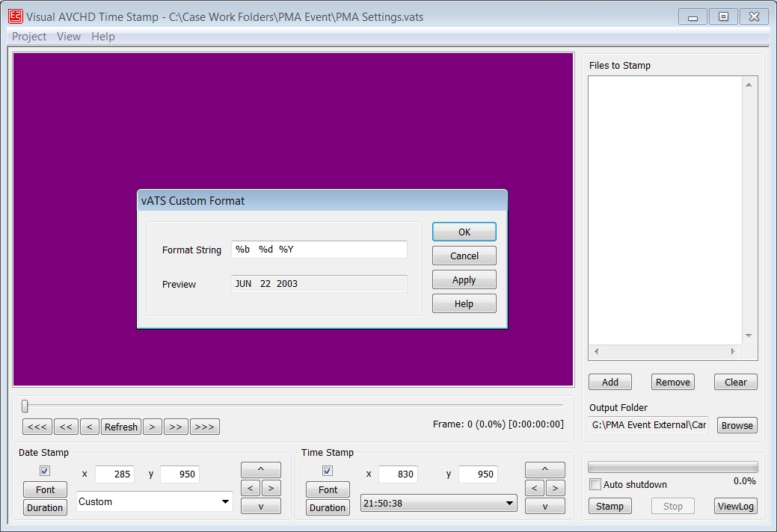Move Date Stamp up with ^ button

pyautogui.click(x=261, y=470)
